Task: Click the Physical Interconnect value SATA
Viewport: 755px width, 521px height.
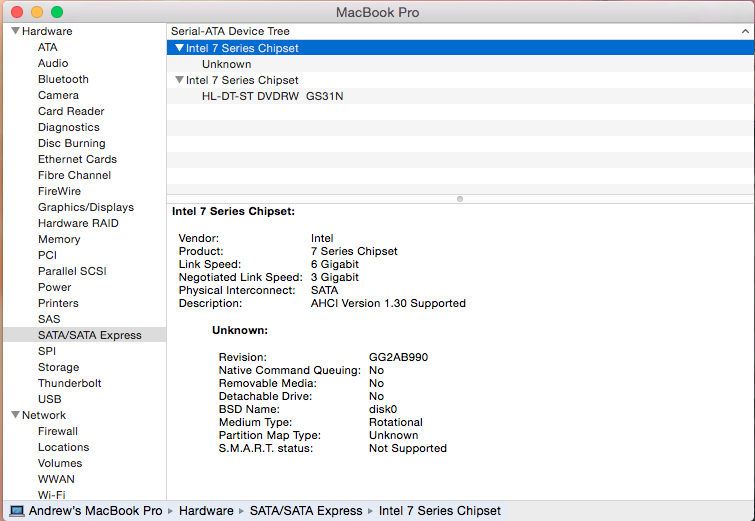Action: tap(324, 290)
